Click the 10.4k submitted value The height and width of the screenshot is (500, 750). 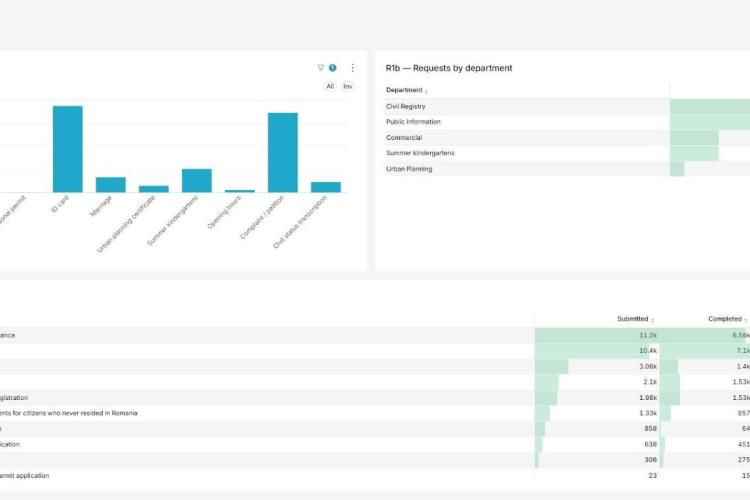pyautogui.click(x=648, y=351)
